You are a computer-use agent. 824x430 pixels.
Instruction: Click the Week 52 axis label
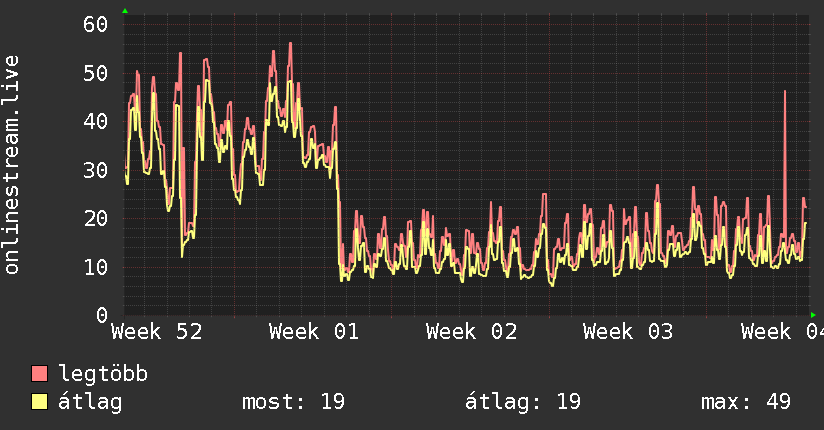(157, 332)
